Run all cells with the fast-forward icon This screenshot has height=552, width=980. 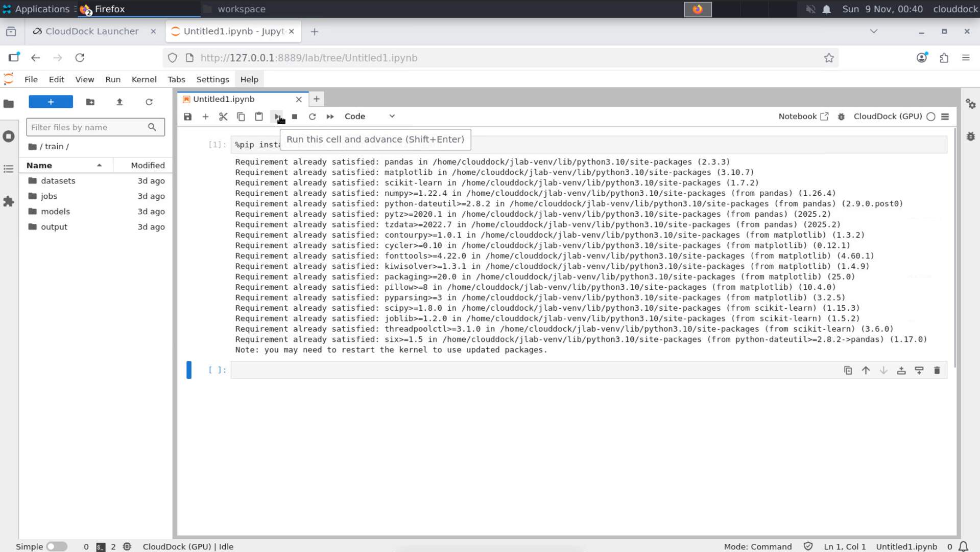point(330,117)
